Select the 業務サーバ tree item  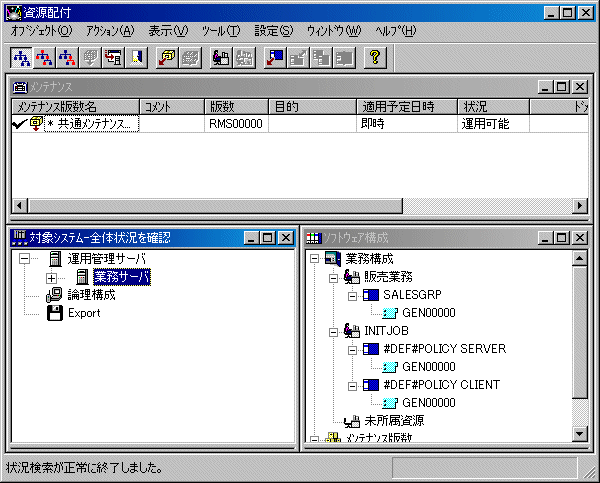pos(122,277)
